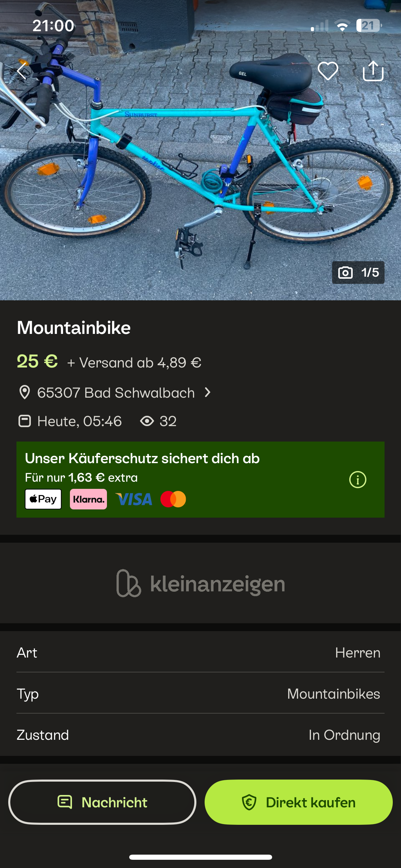The height and width of the screenshot is (868, 401).
Task: Expand location chevron next to Bad Schwalbach
Action: (207, 393)
